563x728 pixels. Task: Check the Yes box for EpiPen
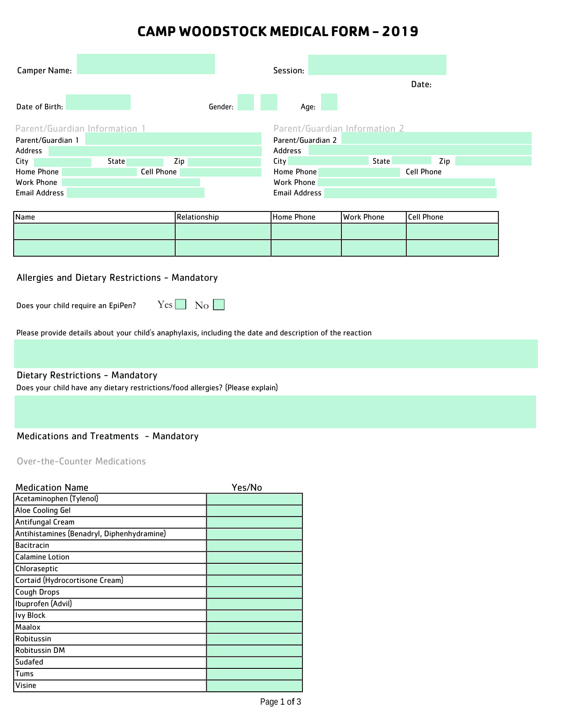pyautogui.click(x=181, y=305)
